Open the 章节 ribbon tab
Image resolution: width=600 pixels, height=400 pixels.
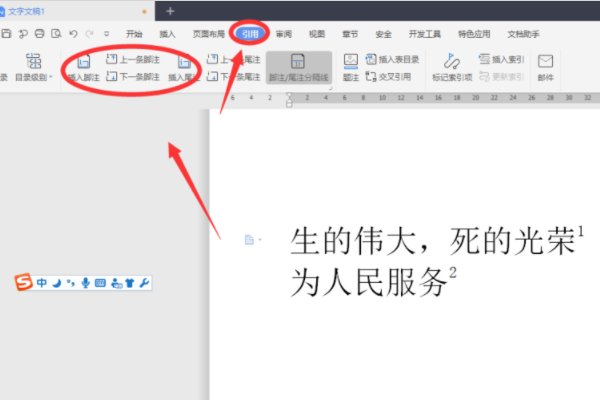click(350, 34)
